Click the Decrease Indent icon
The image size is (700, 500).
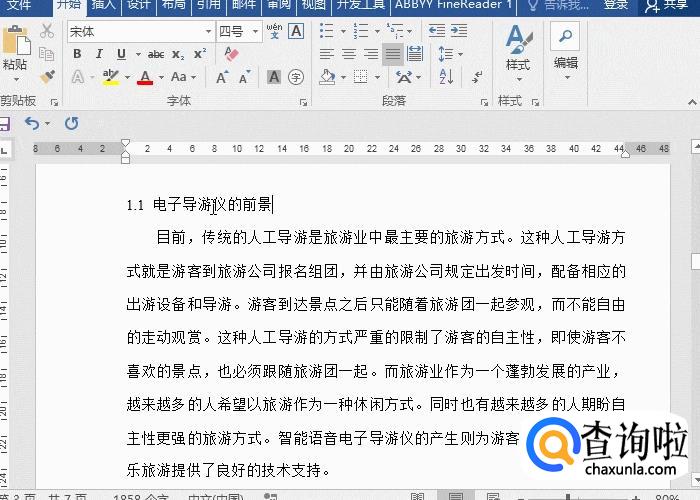(437, 31)
